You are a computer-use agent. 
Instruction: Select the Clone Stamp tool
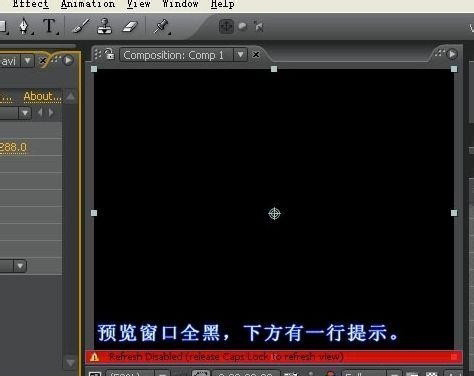pos(104,26)
